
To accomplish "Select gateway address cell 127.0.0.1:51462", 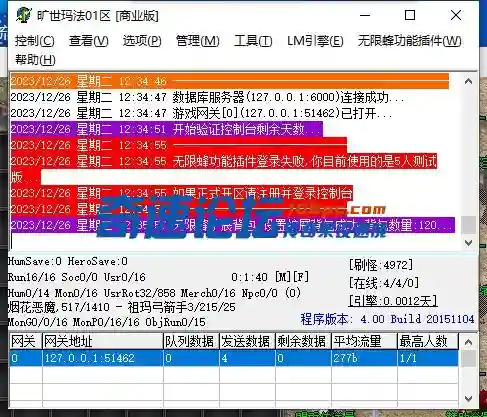I will 103,358.
